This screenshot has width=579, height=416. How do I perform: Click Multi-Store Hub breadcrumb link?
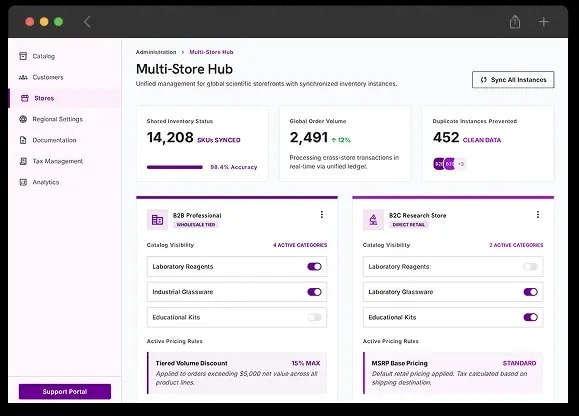(211, 52)
